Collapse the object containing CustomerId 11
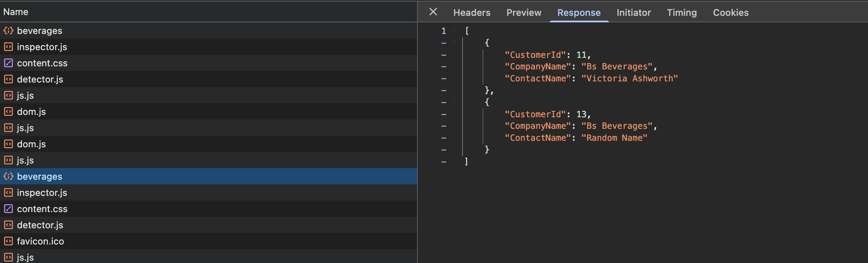 click(454, 42)
